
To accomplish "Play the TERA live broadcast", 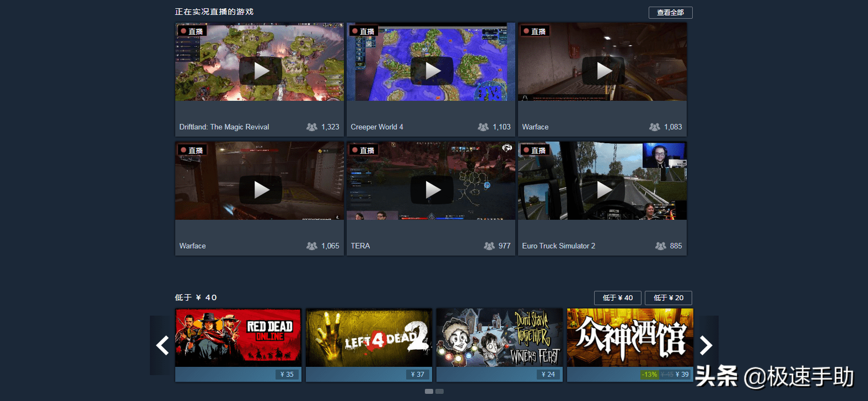I will (432, 189).
